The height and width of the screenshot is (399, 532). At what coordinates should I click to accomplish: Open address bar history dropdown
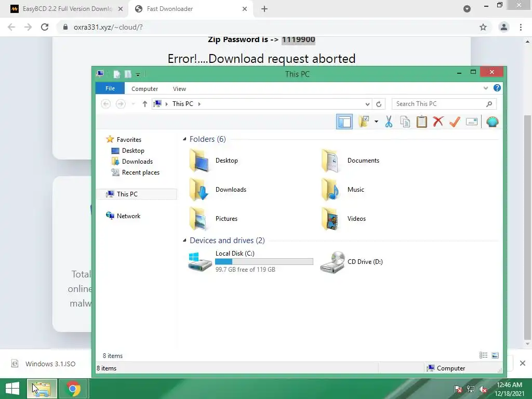click(x=367, y=104)
